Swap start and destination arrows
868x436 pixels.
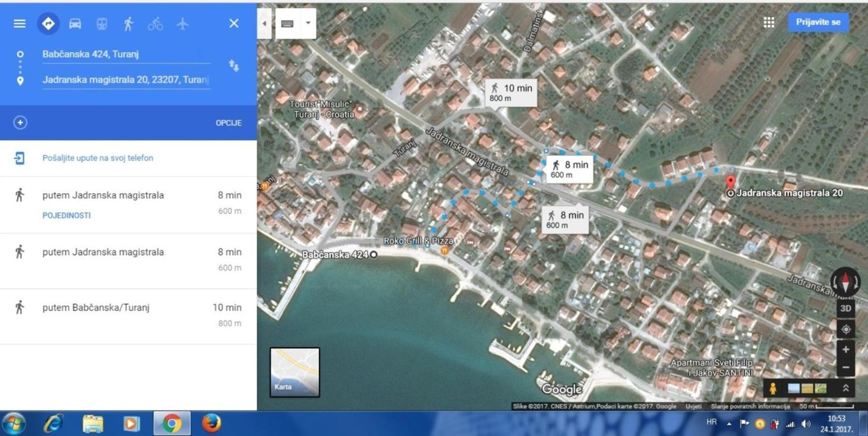tap(234, 66)
